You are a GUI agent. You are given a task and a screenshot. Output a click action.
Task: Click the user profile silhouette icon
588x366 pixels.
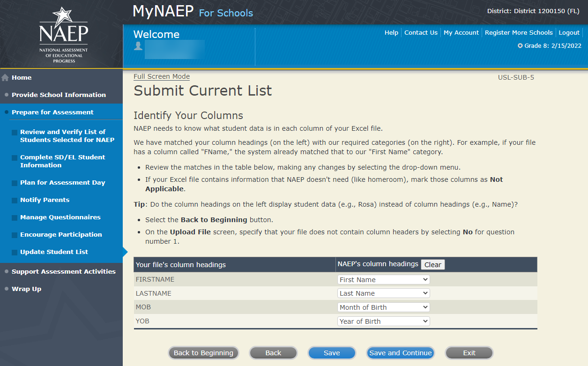pyautogui.click(x=138, y=45)
